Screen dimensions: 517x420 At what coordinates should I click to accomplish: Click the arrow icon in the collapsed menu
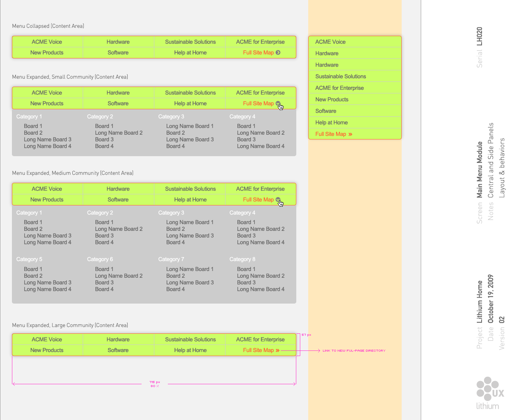click(278, 52)
